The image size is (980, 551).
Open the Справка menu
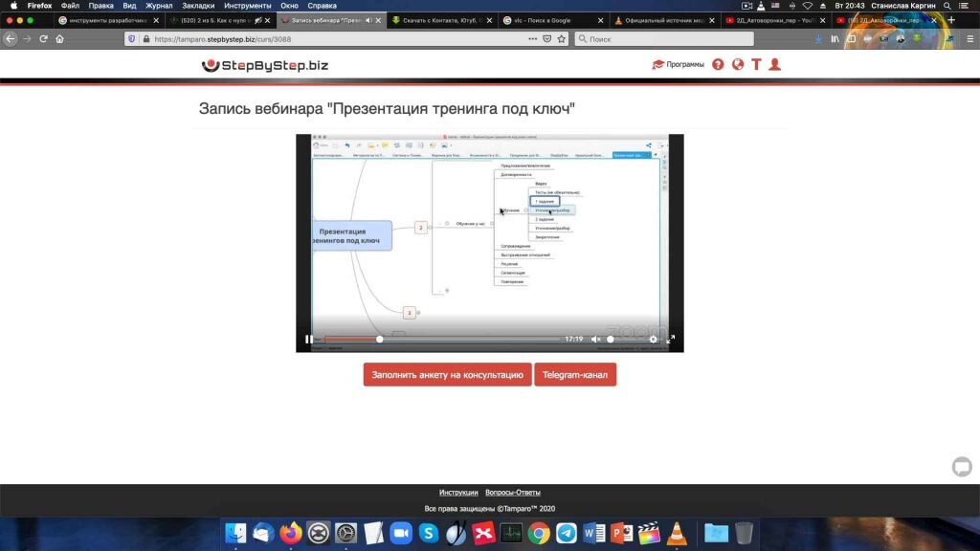click(x=322, y=6)
